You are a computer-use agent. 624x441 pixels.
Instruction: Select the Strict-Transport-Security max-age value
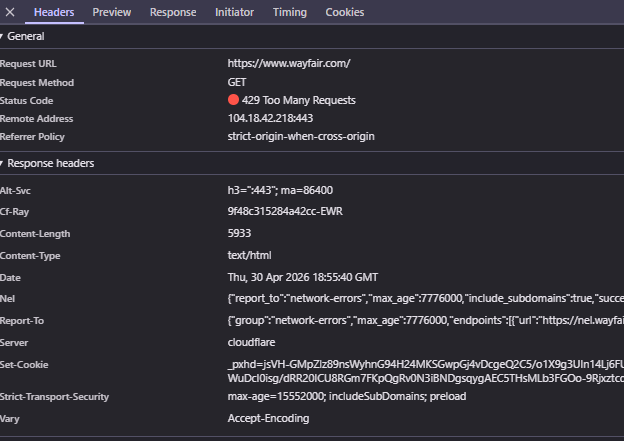point(347,396)
